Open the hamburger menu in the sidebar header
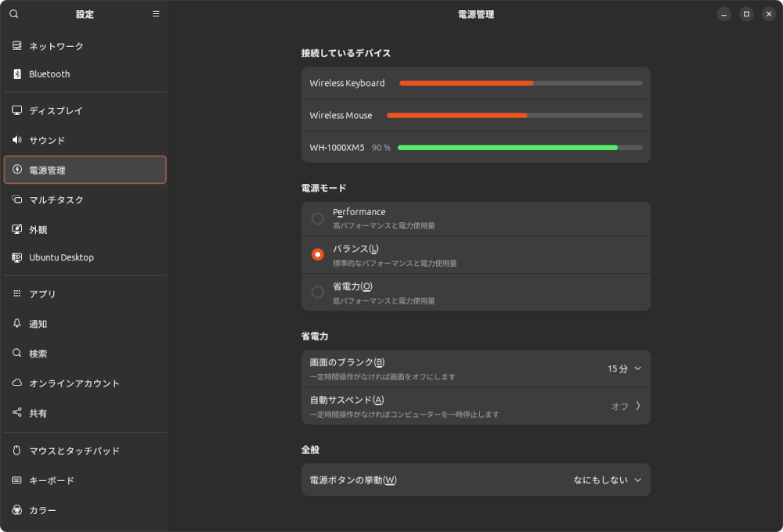This screenshot has width=783, height=532. pos(156,13)
